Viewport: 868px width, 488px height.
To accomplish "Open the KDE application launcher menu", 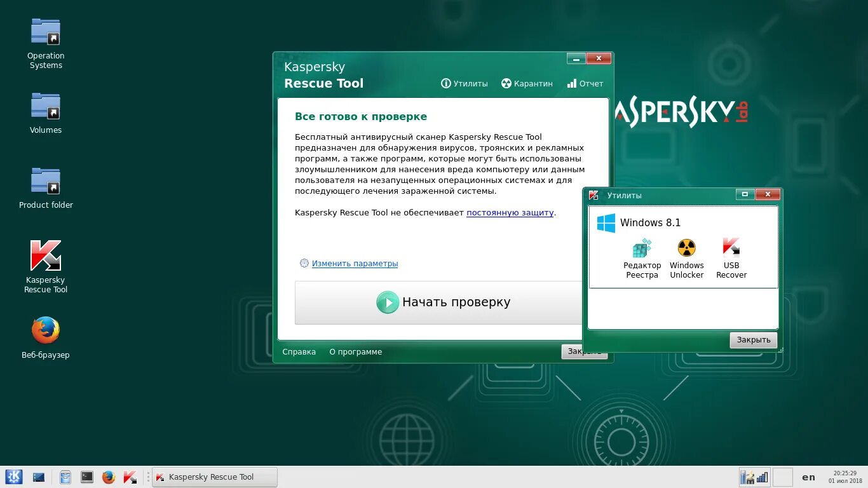I will [14, 477].
